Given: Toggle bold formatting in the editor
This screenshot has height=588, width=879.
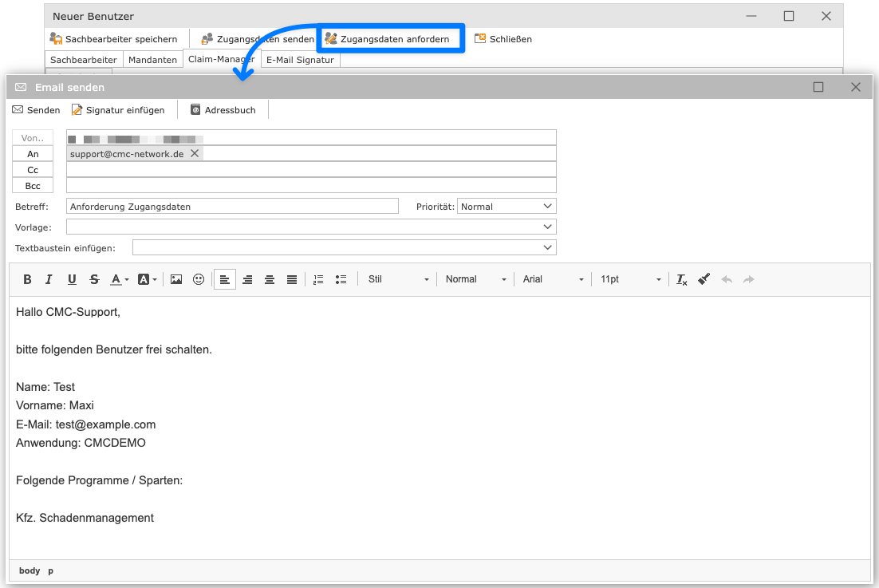Looking at the screenshot, I should pos(27,279).
